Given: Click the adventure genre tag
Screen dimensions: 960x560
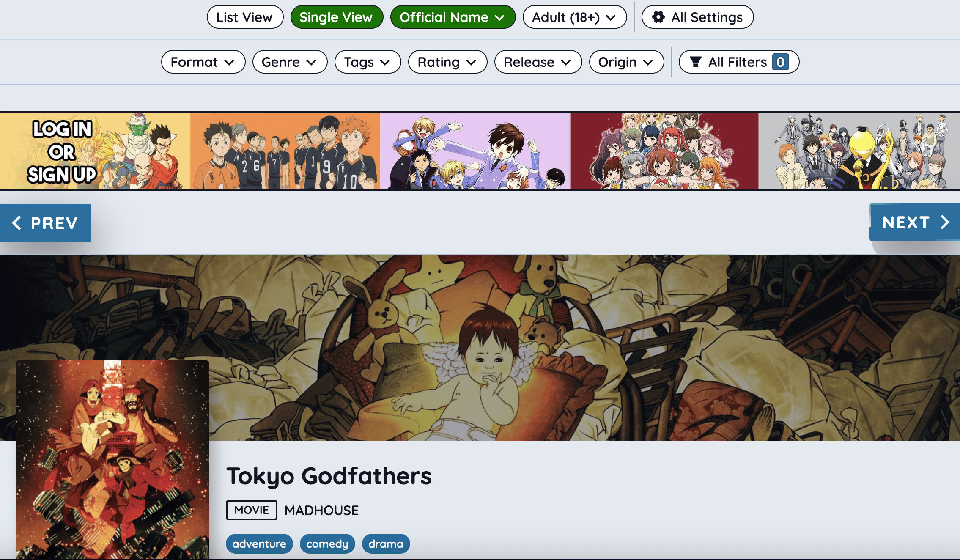Looking at the screenshot, I should (259, 544).
